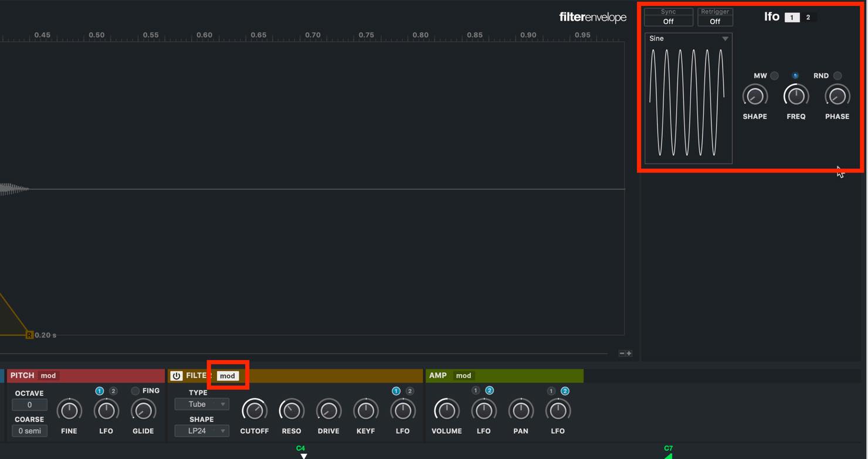Click the Pitch GLIDE knob
Viewport: 868px width, 459px height.
coord(143,410)
